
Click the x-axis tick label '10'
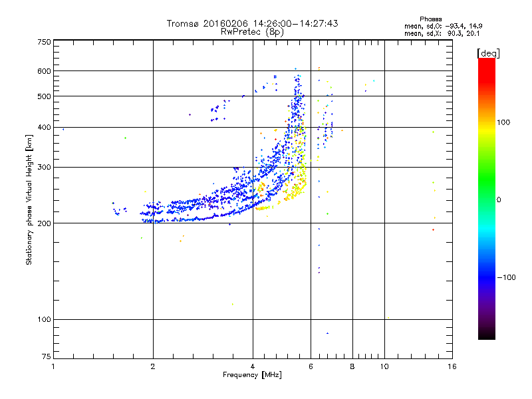click(x=384, y=366)
